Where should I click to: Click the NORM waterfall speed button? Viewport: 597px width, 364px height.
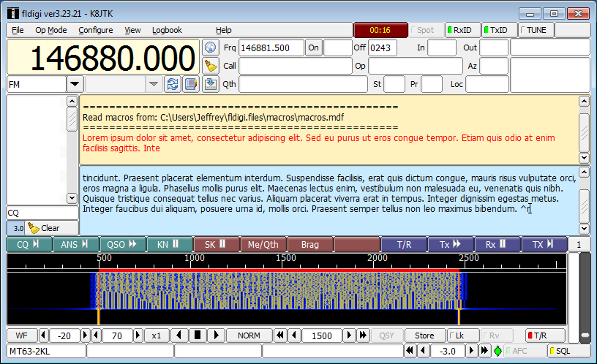point(249,335)
